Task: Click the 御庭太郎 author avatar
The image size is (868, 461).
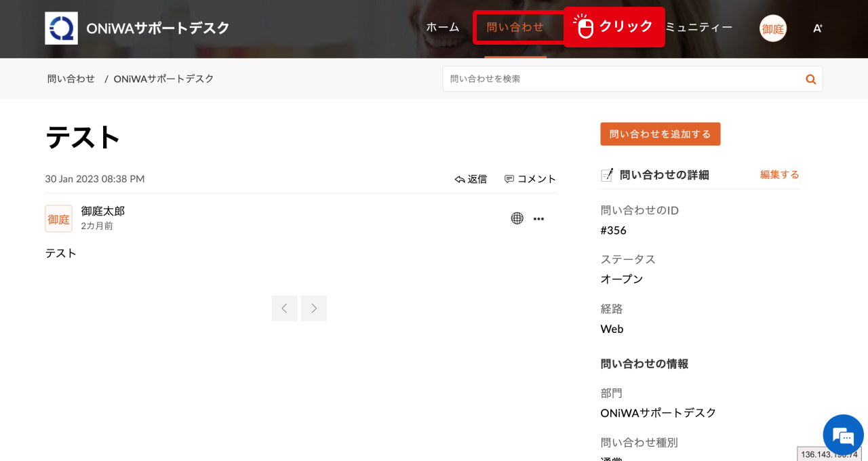Action: click(58, 219)
